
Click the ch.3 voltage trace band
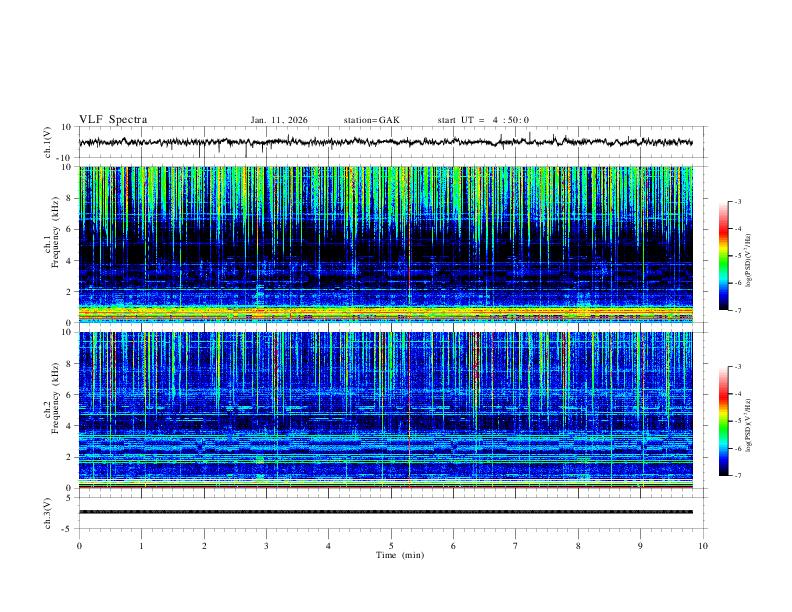click(x=385, y=512)
